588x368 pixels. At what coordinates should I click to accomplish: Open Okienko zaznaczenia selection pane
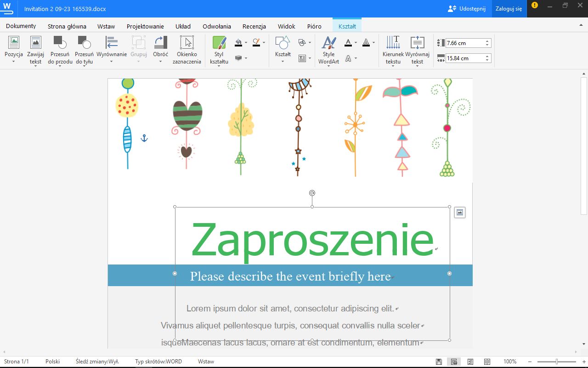point(187,50)
